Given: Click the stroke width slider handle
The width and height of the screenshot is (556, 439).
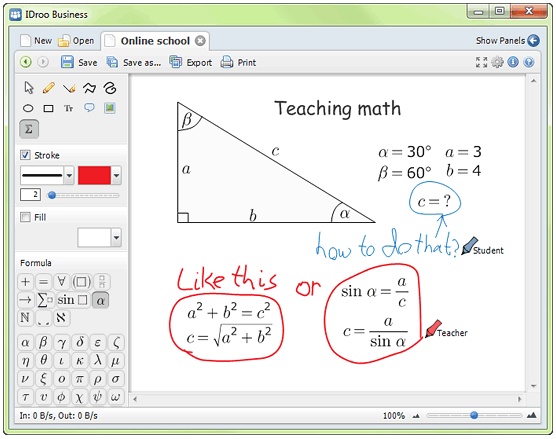Looking at the screenshot, I should tap(52, 195).
